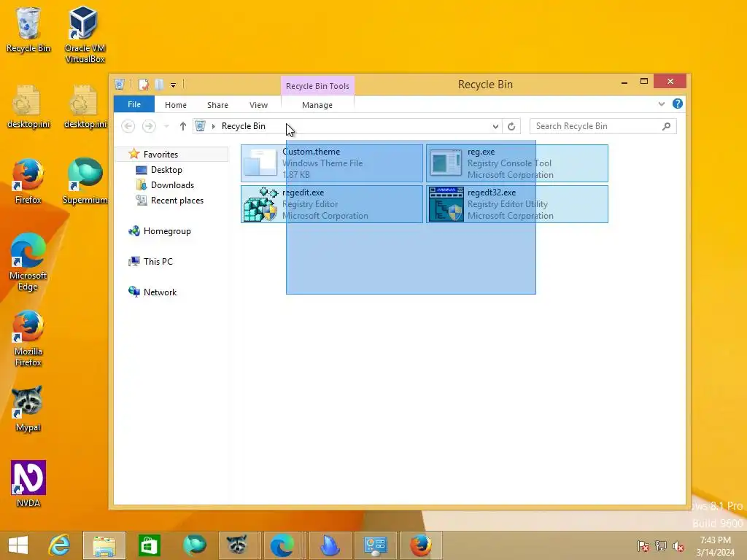
Task: Open the Windows Store from the taskbar
Action: pyautogui.click(x=149, y=545)
